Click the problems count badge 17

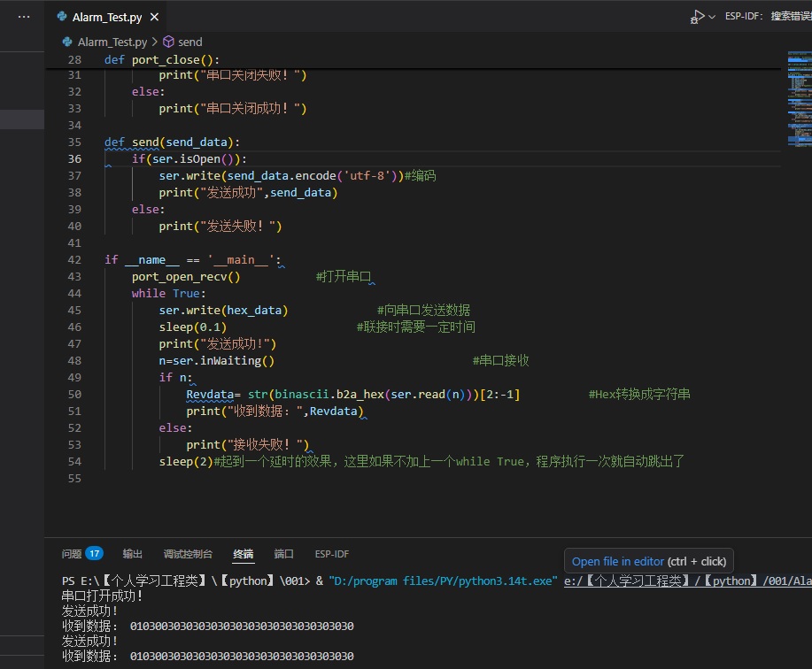94,554
